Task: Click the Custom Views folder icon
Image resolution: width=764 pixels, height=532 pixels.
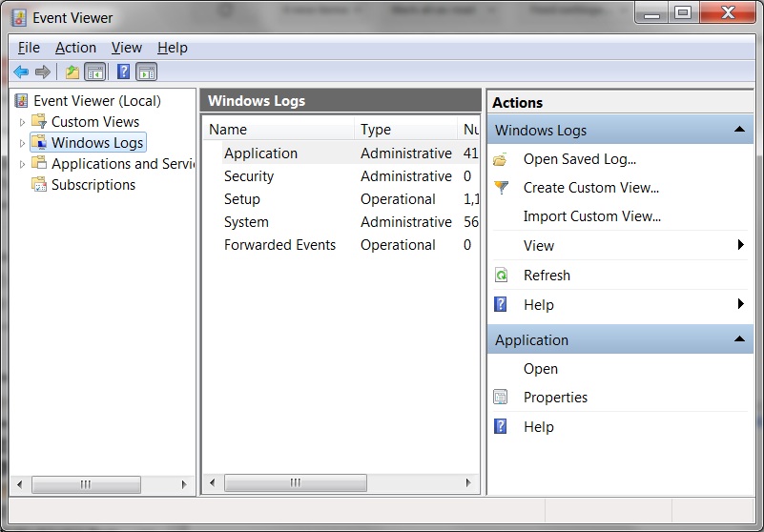Action: (x=39, y=121)
